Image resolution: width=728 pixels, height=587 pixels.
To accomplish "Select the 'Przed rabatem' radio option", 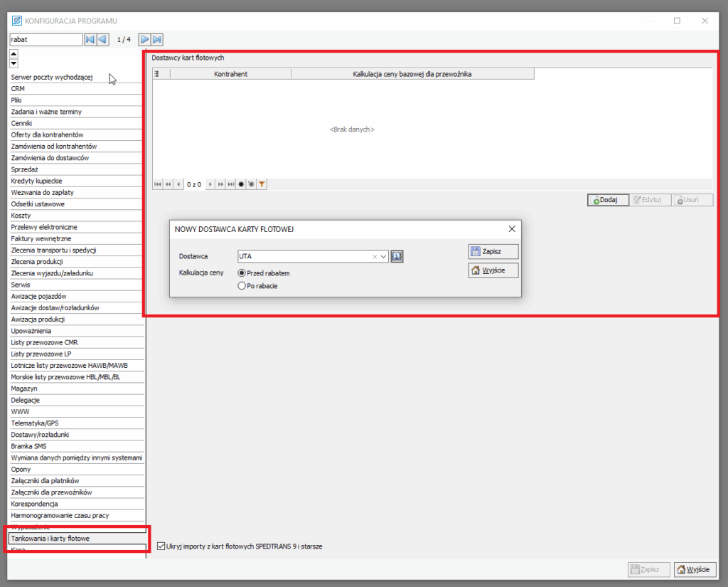I will [242, 273].
